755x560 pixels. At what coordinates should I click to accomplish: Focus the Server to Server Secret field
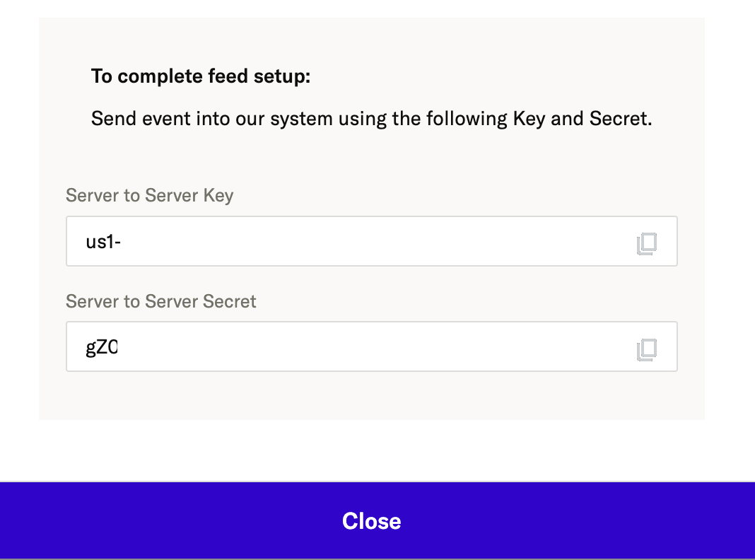[371, 346]
